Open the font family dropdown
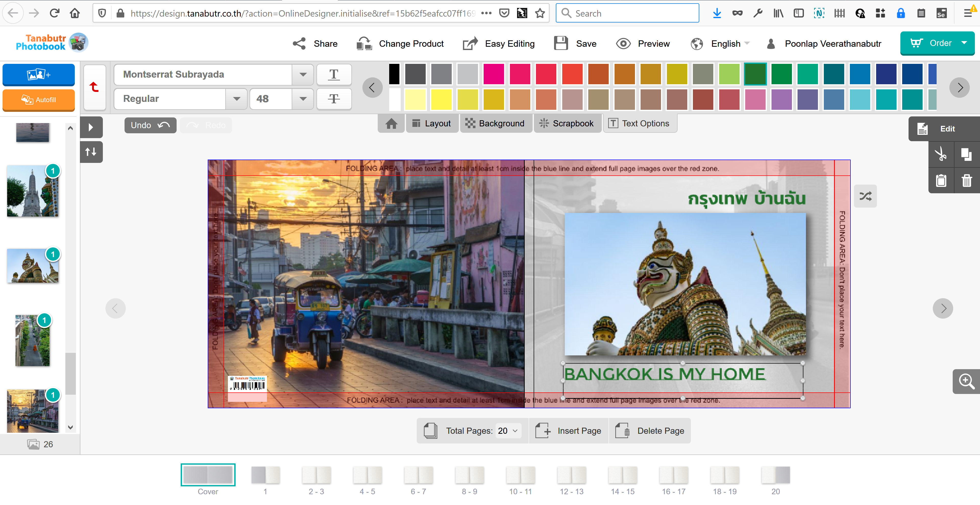 pos(303,75)
